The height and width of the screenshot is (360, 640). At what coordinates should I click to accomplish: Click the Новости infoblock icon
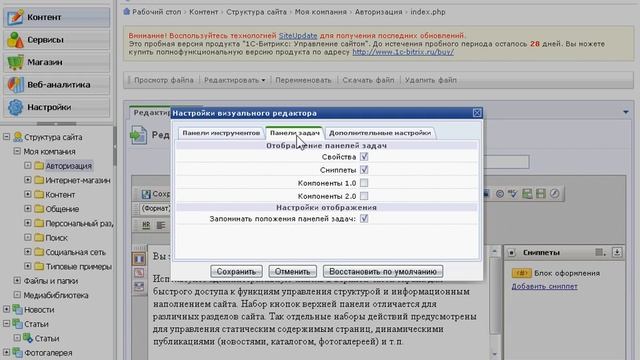[17, 309]
